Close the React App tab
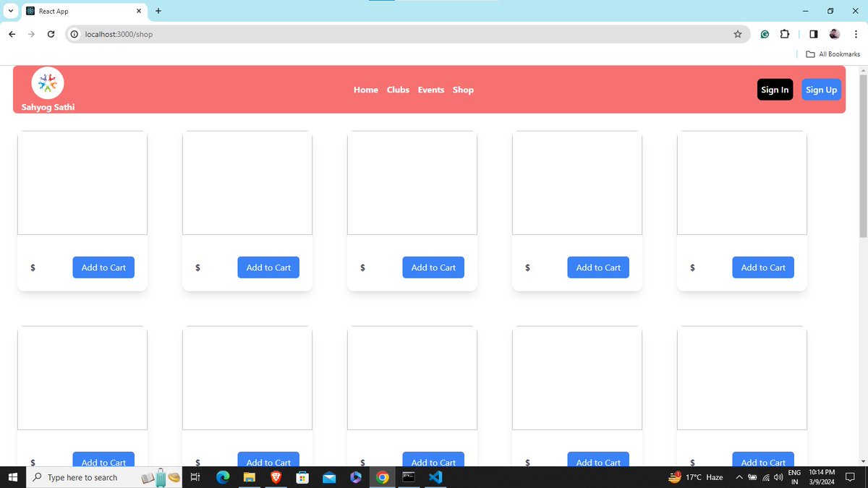The height and width of the screenshot is (488, 868). [x=140, y=11]
